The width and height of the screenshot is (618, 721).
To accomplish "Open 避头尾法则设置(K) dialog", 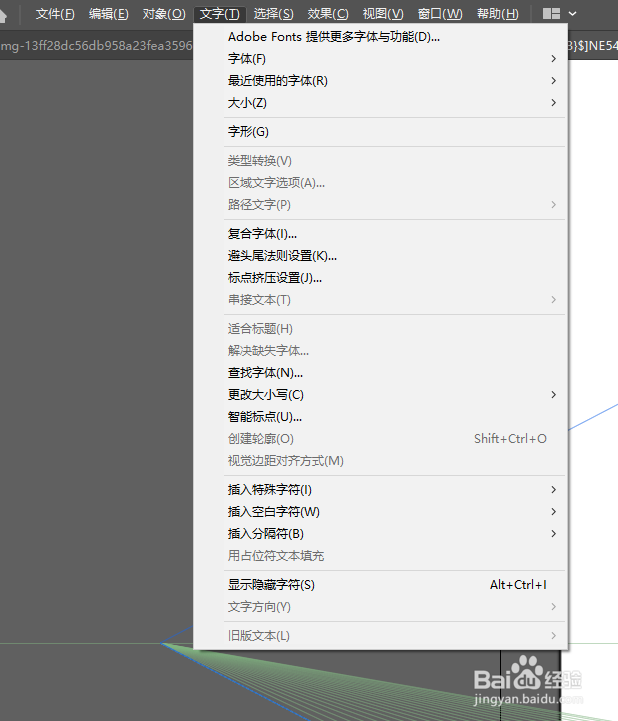I will (x=381, y=256).
